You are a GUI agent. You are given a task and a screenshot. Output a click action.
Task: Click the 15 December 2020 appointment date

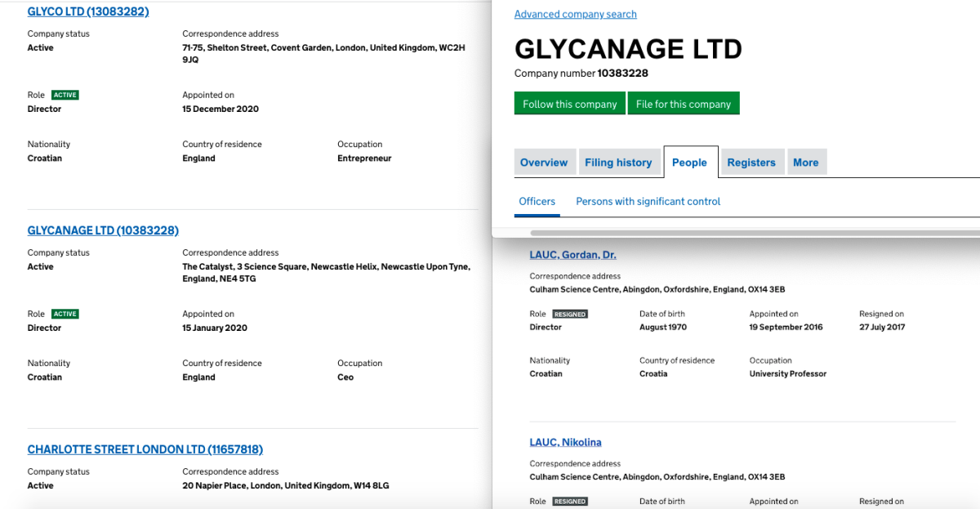(220, 109)
